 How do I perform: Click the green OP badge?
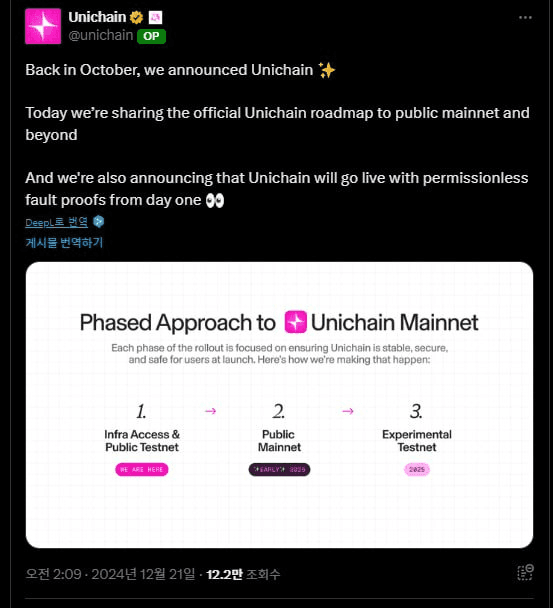pyautogui.click(x=151, y=36)
